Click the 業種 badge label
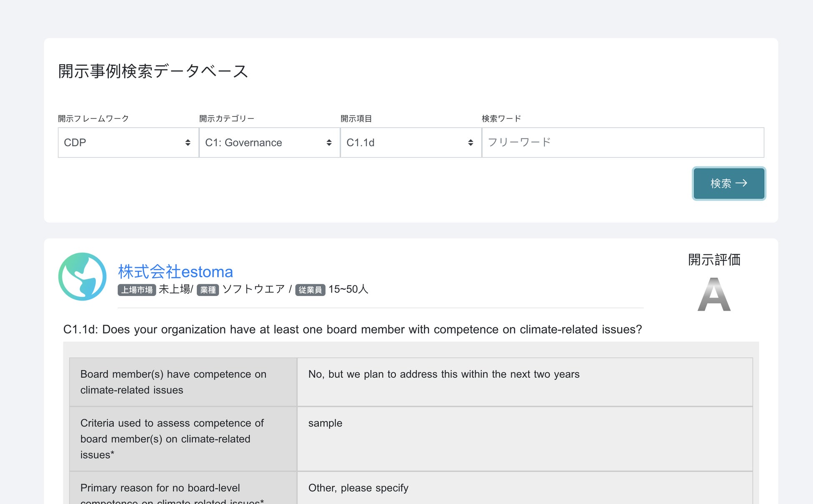 (208, 290)
